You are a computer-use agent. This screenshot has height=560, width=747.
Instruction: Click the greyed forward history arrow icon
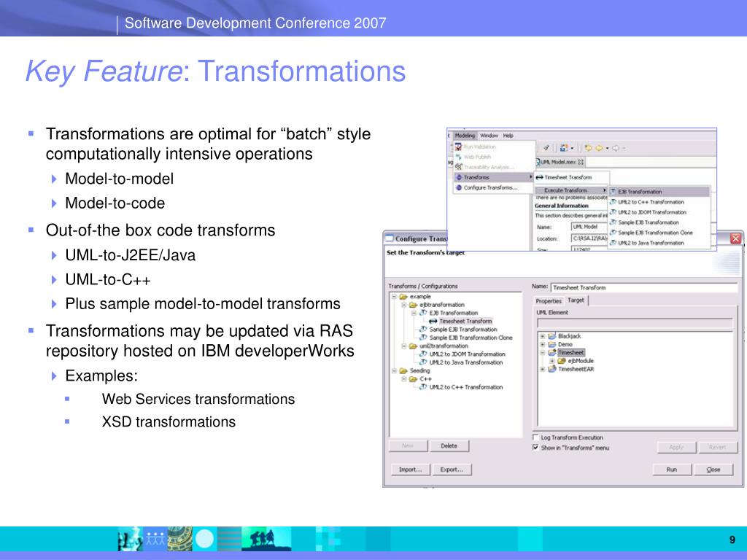[615, 148]
